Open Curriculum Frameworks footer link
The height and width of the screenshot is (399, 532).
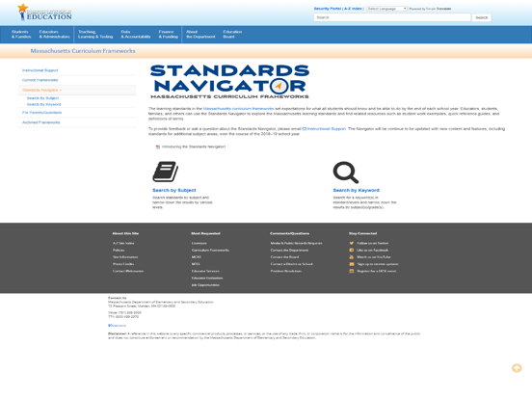point(210,250)
